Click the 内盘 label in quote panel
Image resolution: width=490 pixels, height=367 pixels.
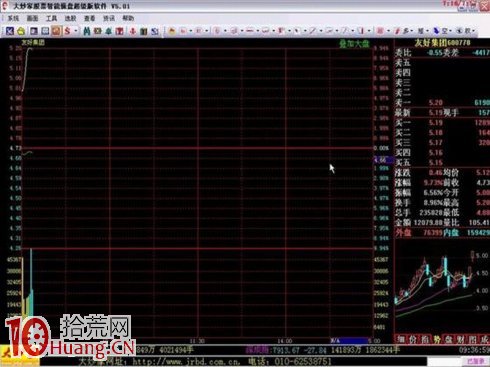(x=451, y=233)
